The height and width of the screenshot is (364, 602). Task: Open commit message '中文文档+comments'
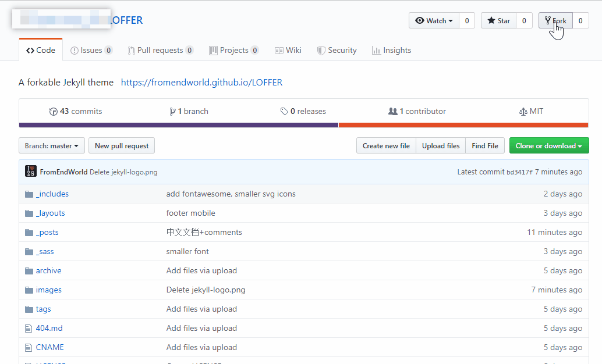point(204,233)
